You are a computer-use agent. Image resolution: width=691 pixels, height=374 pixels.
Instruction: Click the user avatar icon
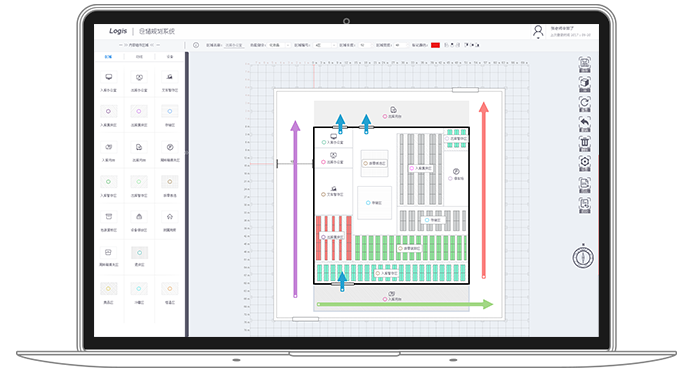point(538,30)
